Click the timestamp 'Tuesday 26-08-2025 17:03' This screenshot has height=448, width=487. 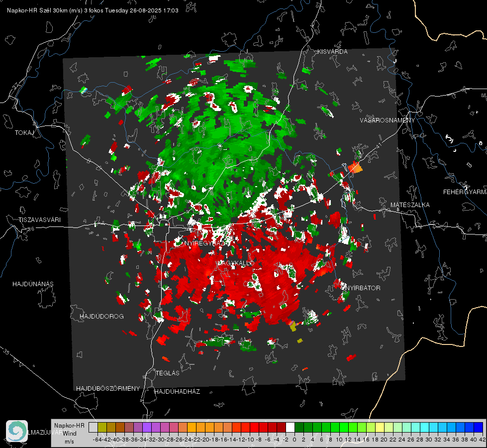(x=142, y=10)
